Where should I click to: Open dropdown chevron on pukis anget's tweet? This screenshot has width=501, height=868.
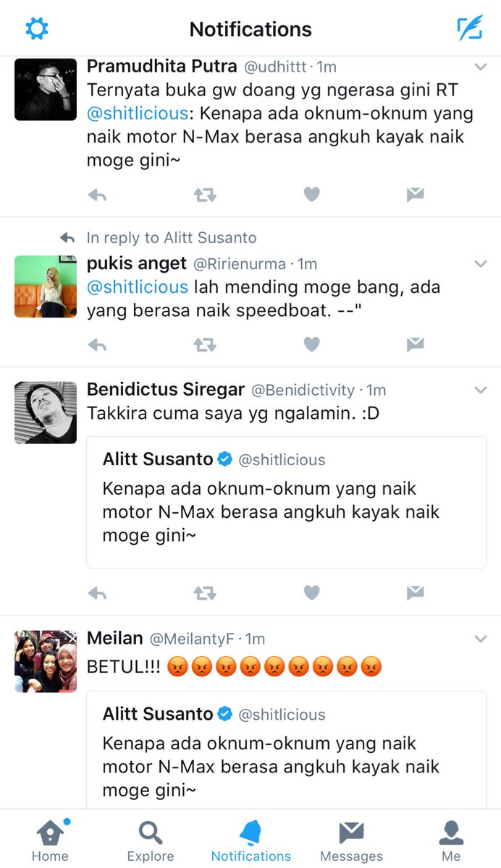point(480,265)
